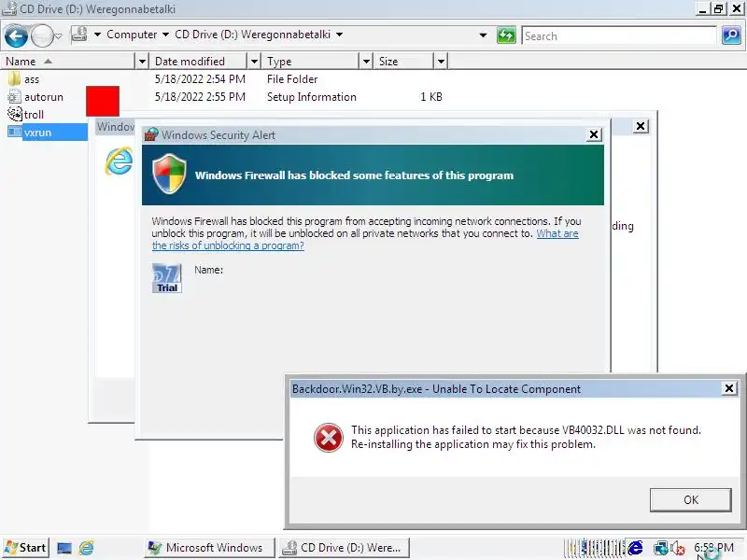
Task: Select the file name 'autorun'
Action: (44, 97)
